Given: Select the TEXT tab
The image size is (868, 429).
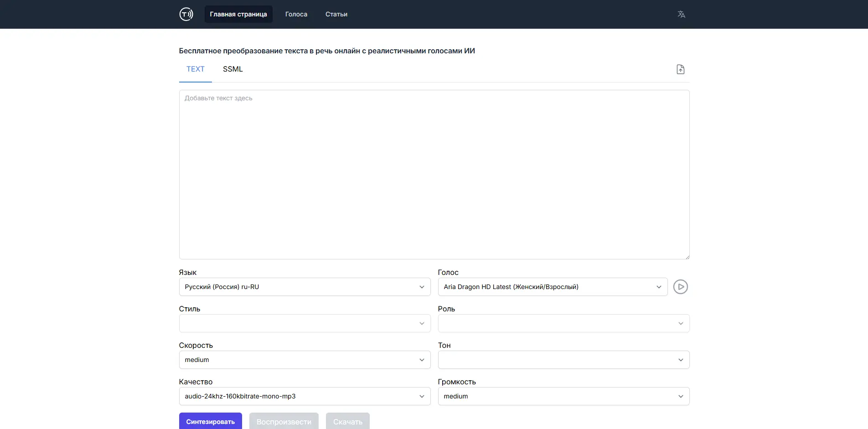Looking at the screenshot, I should click(x=195, y=69).
